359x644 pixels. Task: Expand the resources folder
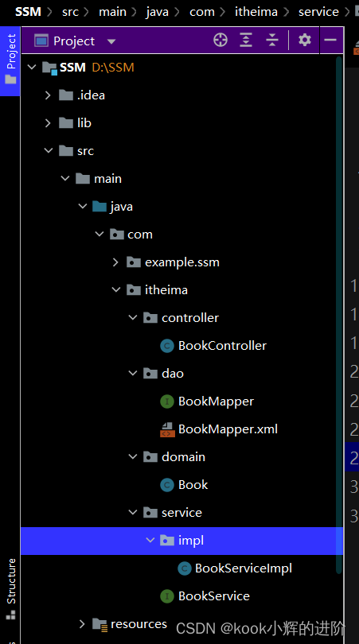82,624
